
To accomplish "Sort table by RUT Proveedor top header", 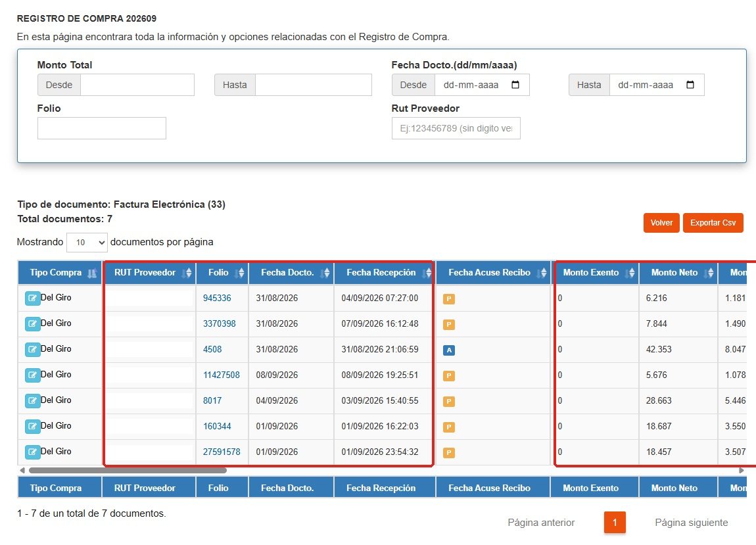I will pos(149,272).
